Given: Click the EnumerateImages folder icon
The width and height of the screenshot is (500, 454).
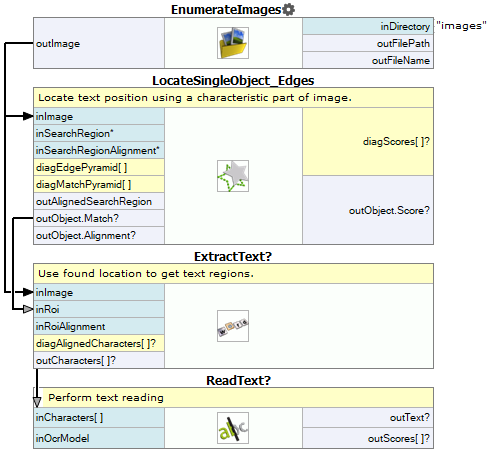Looking at the screenshot, I should pos(233,43).
